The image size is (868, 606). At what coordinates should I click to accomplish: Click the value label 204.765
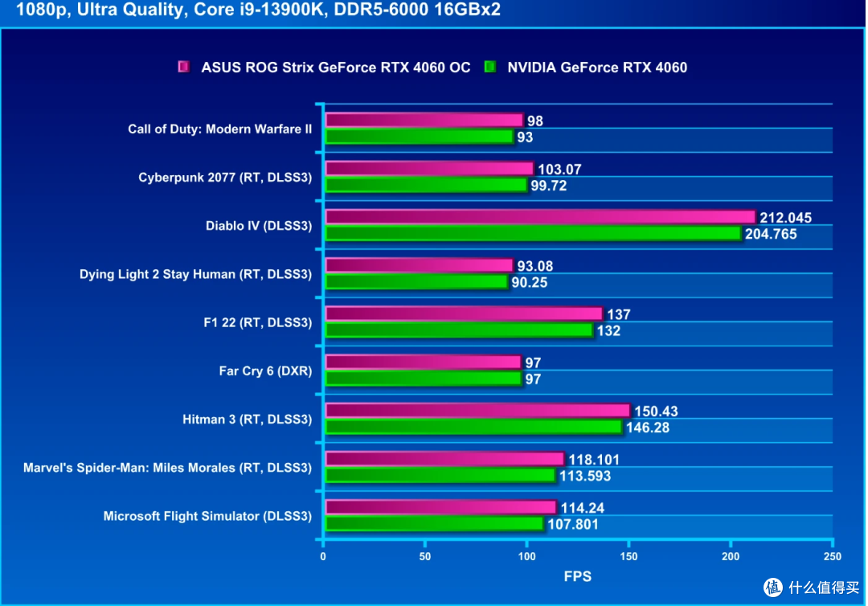point(771,234)
